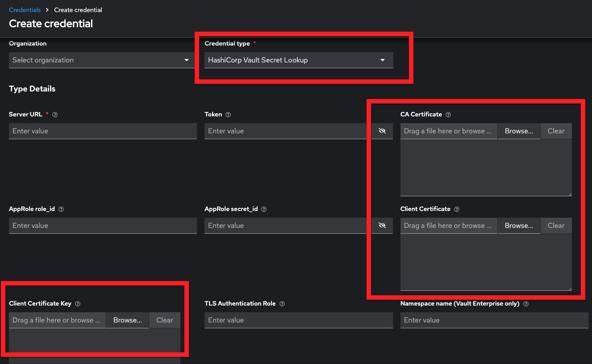
Task: Click the AppRole role_id help icon
Action: click(x=61, y=209)
